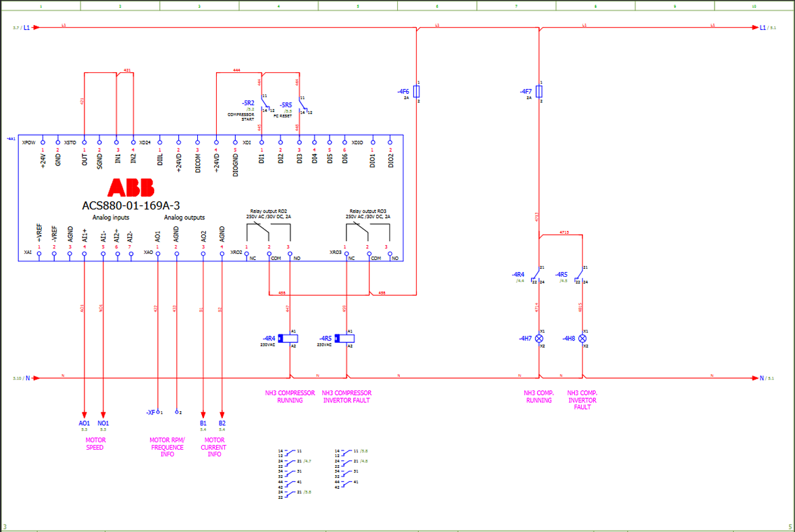Click the red ABB logo
The image size is (795, 532).
tap(131, 188)
